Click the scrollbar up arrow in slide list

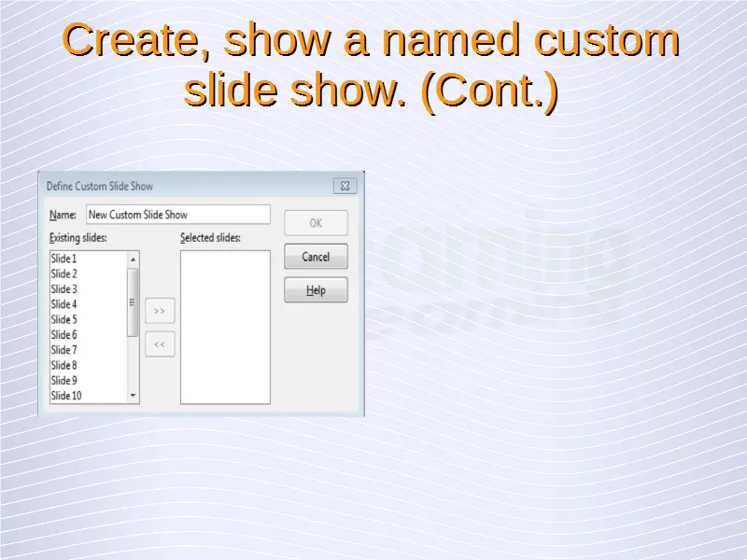[133, 259]
